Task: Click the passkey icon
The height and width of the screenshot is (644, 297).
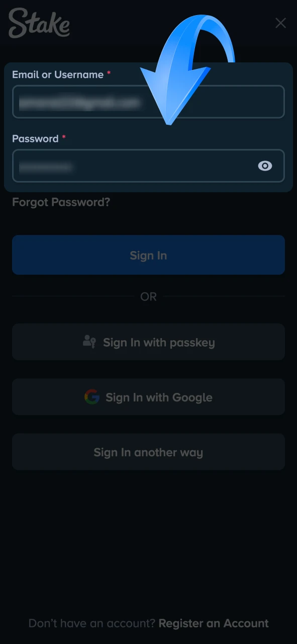Action: pos(89,342)
